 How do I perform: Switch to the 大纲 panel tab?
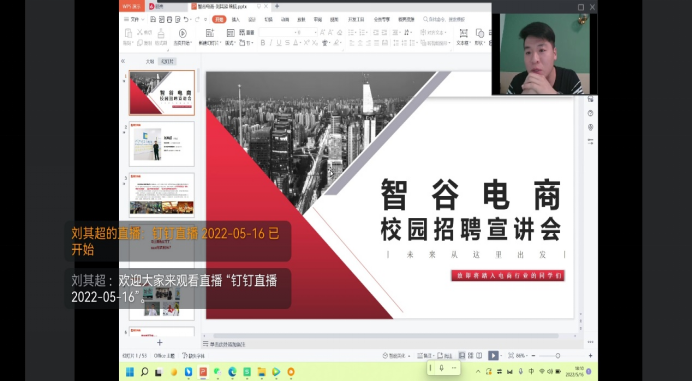pyautogui.click(x=150, y=61)
